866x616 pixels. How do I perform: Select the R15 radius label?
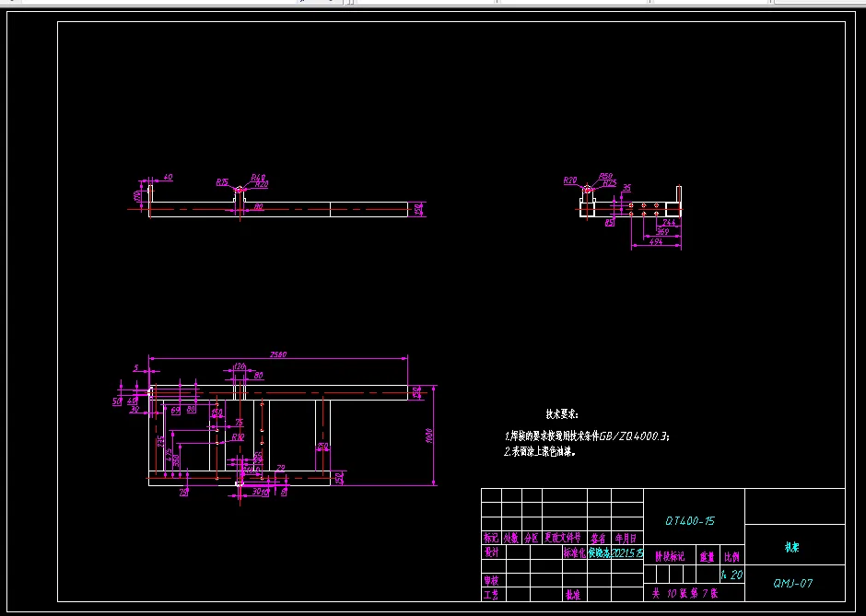tap(223, 181)
